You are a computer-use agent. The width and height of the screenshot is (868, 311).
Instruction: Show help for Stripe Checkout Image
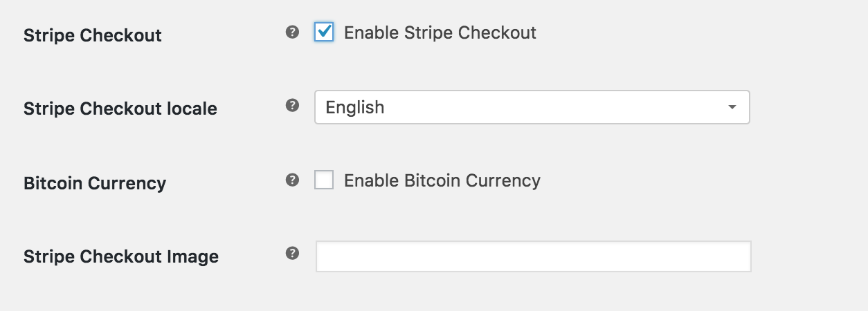[x=293, y=253]
